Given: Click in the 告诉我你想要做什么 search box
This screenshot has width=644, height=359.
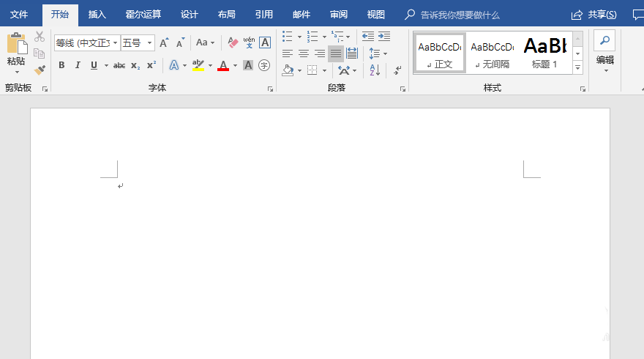Looking at the screenshot, I should [x=460, y=15].
